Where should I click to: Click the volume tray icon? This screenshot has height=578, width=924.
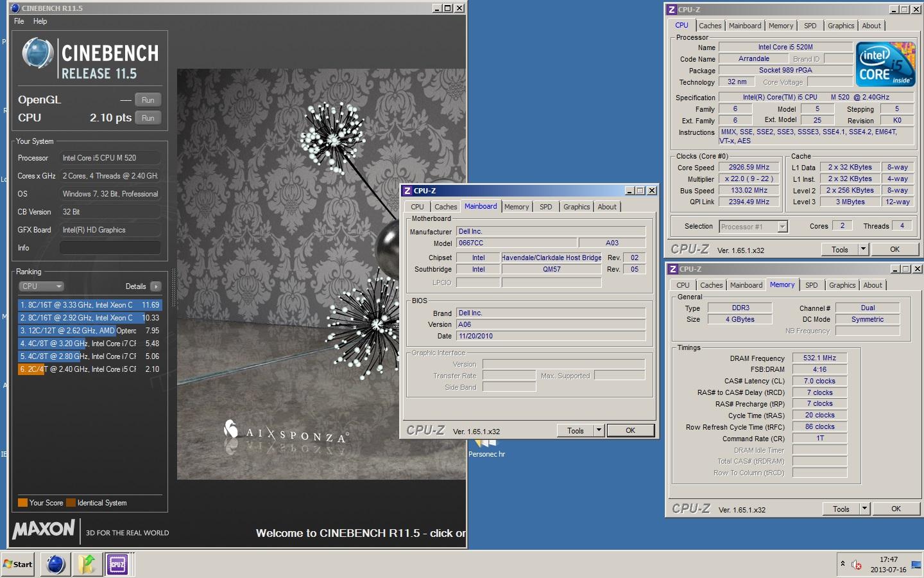[x=856, y=565]
